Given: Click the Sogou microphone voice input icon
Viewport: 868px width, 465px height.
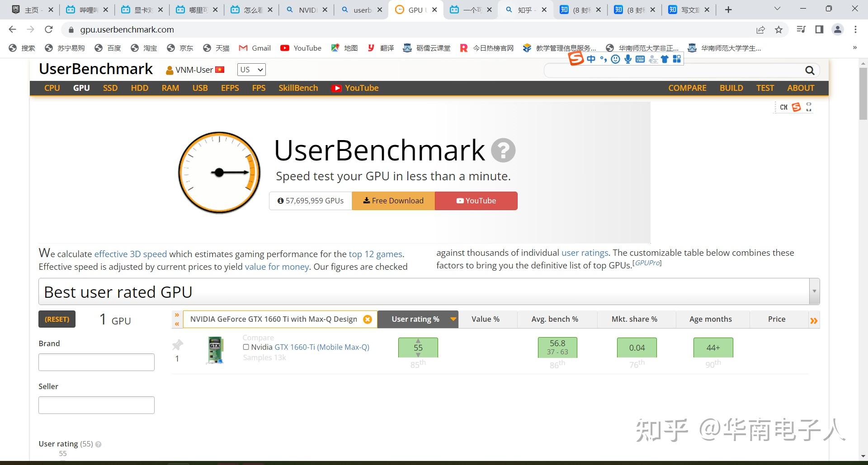Looking at the screenshot, I should (627, 59).
